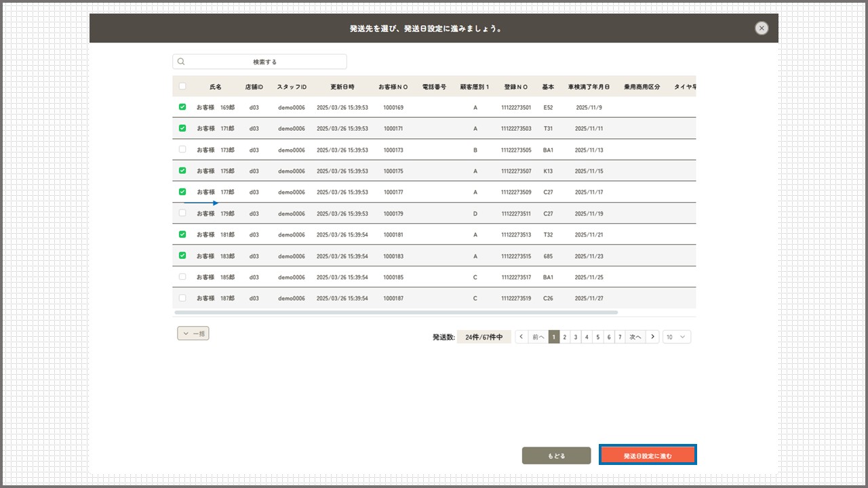This screenshot has height=488, width=868.
Task: Click registration number 11122273511 cell
Action: (517, 213)
